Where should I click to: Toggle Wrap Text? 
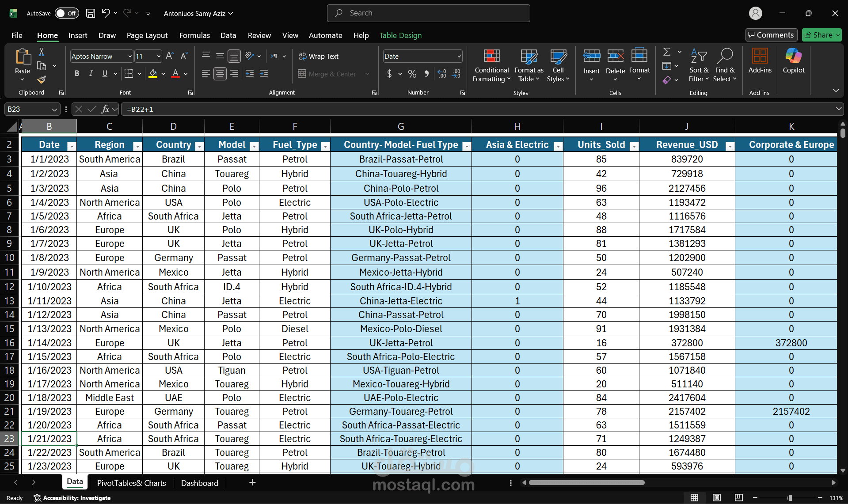tap(319, 56)
